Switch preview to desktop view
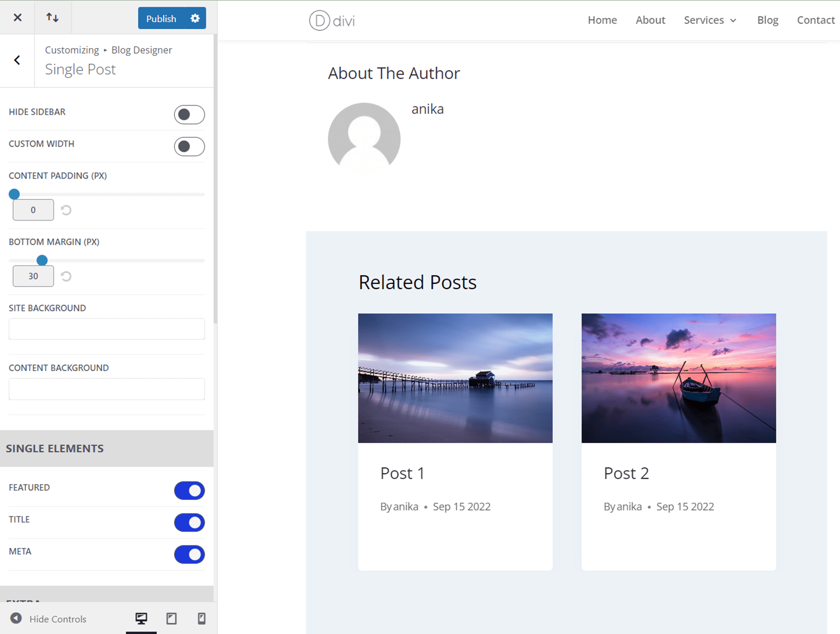This screenshot has width=840, height=634. pos(141,618)
